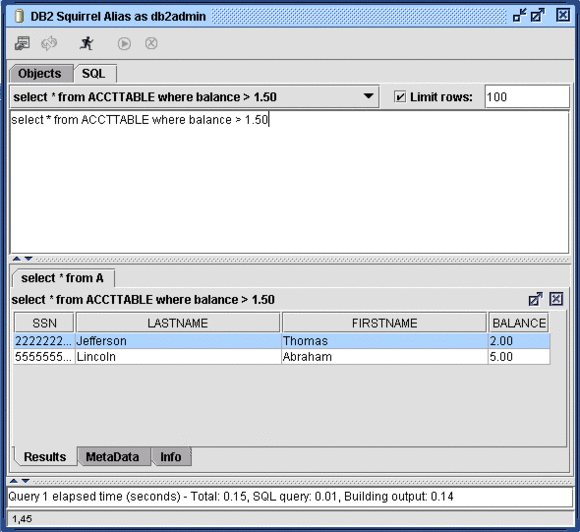
Task: Click lower splitter down arrow above status message
Action: click(x=26, y=481)
